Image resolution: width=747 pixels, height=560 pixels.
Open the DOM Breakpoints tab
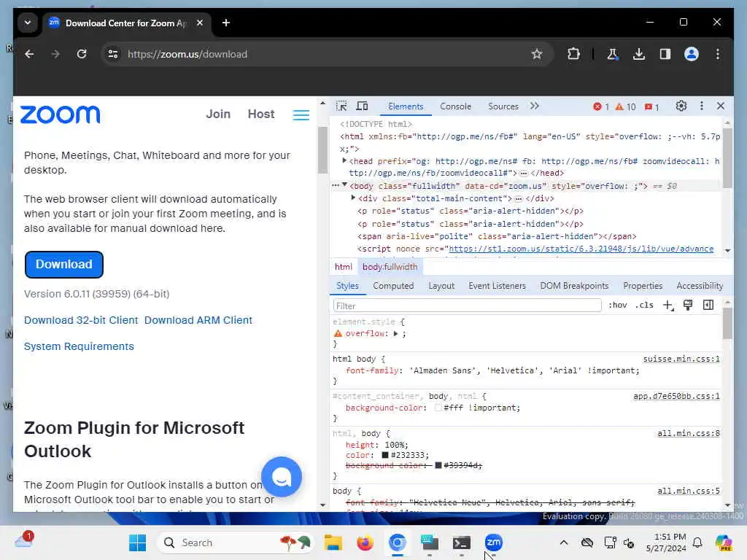tap(574, 286)
